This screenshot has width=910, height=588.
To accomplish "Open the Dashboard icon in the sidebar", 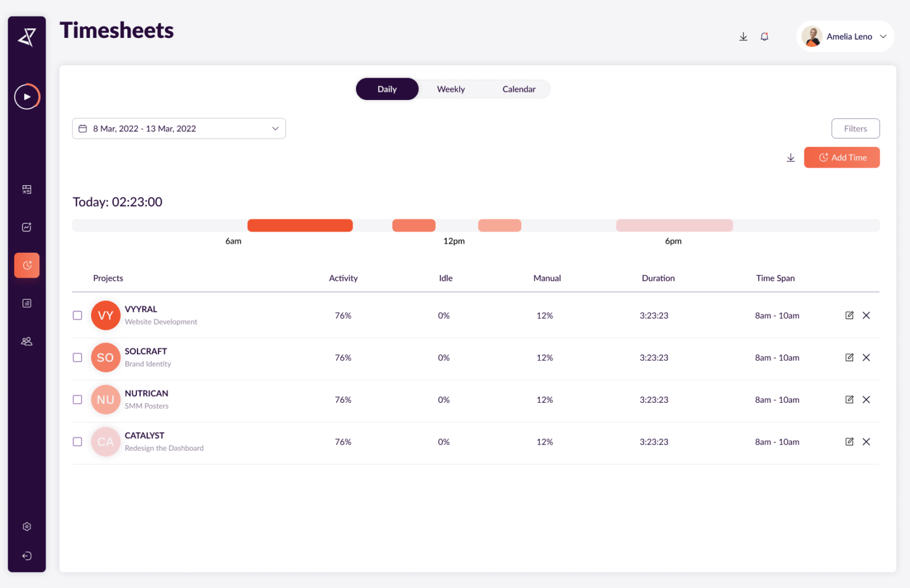I will click(27, 189).
